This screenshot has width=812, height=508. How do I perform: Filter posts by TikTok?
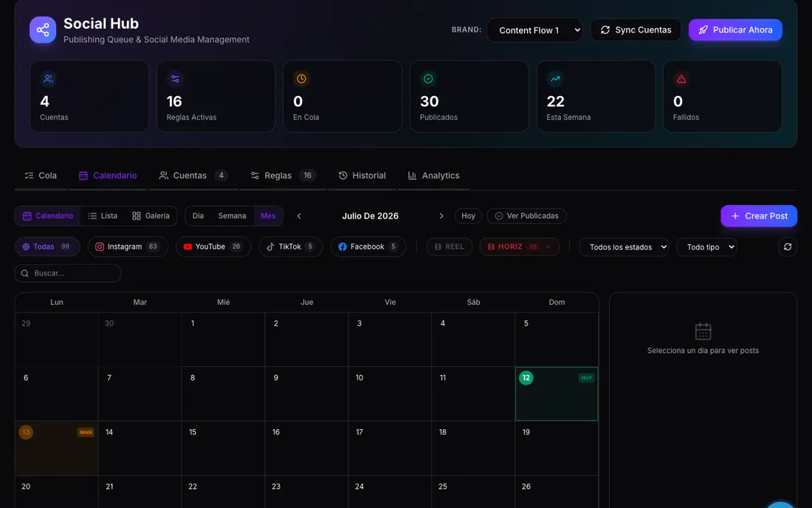pyautogui.click(x=291, y=247)
